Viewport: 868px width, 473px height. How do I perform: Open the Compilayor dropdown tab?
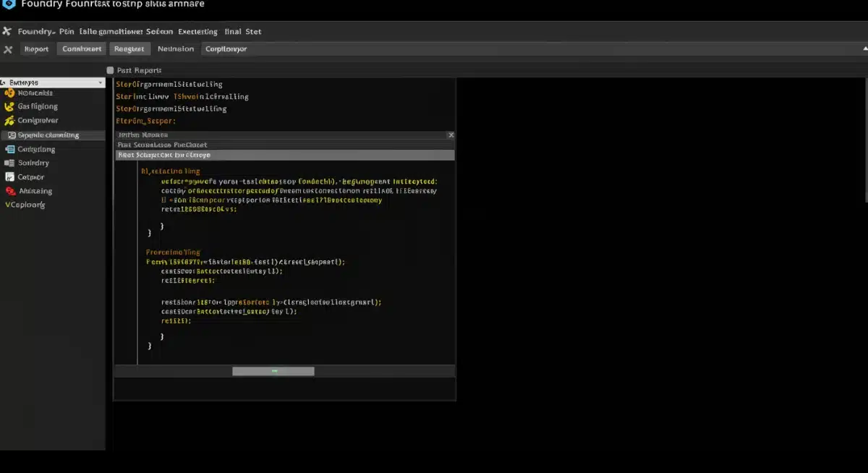[x=226, y=48]
